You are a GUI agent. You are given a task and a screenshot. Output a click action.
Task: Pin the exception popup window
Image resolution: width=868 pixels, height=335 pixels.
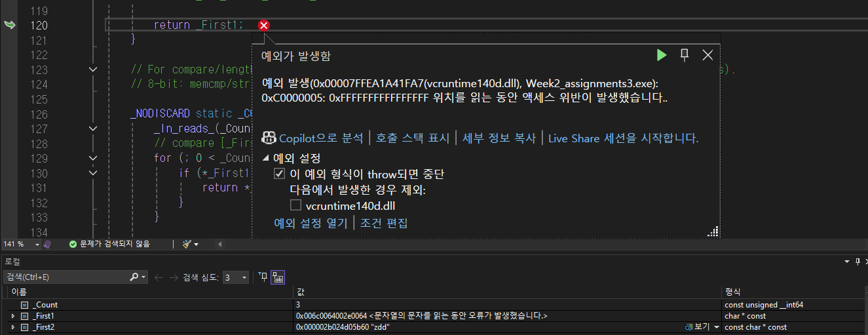click(685, 55)
